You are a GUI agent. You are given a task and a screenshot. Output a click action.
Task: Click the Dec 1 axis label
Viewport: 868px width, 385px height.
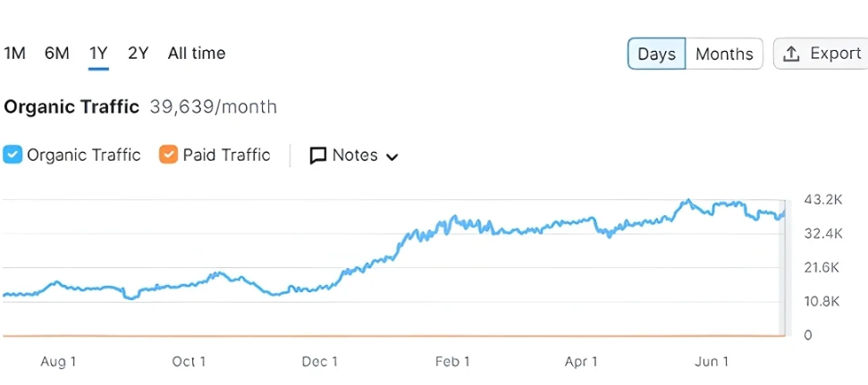[x=319, y=362]
